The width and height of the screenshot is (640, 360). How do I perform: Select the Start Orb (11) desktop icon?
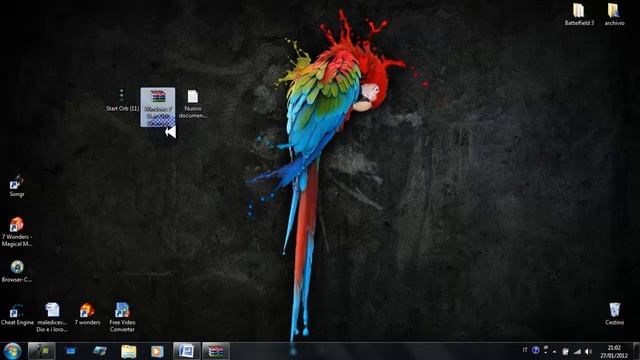[x=122, y=100]
